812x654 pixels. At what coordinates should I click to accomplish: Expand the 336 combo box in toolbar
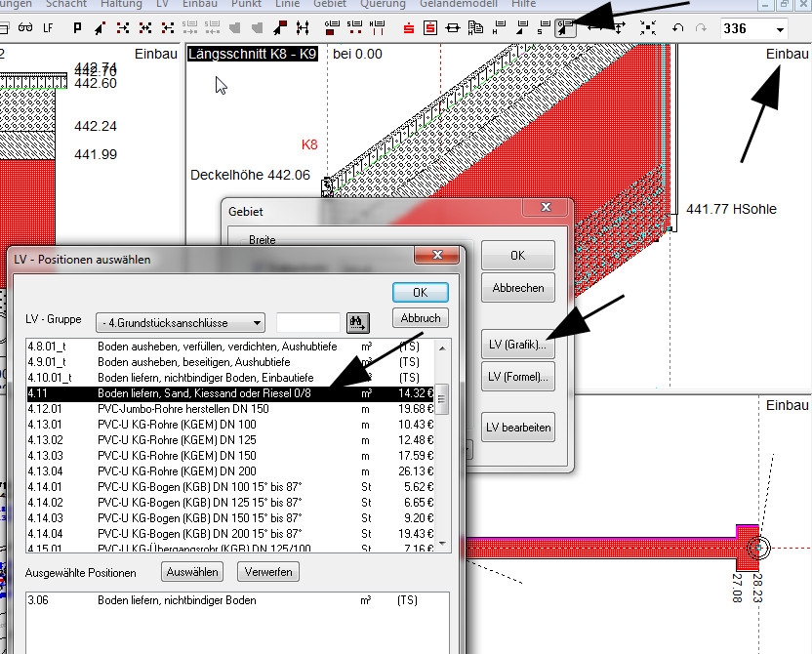[778, 29]
